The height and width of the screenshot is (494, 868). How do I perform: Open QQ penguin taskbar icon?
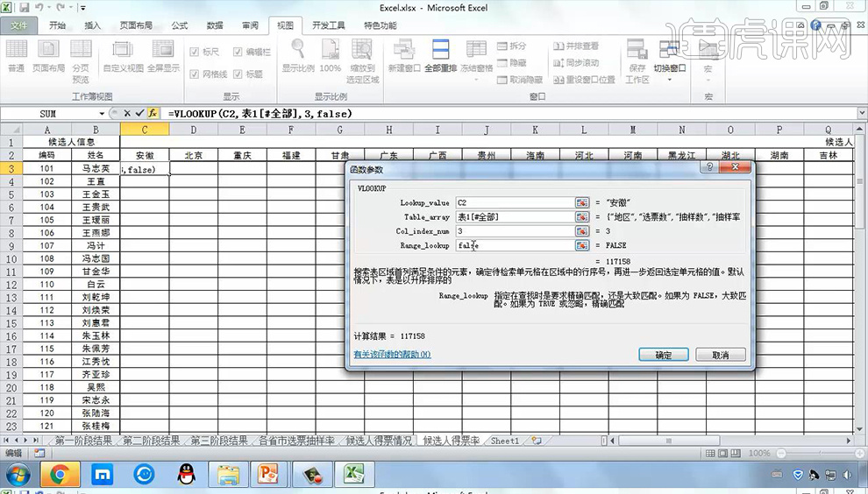click(187, 474)
